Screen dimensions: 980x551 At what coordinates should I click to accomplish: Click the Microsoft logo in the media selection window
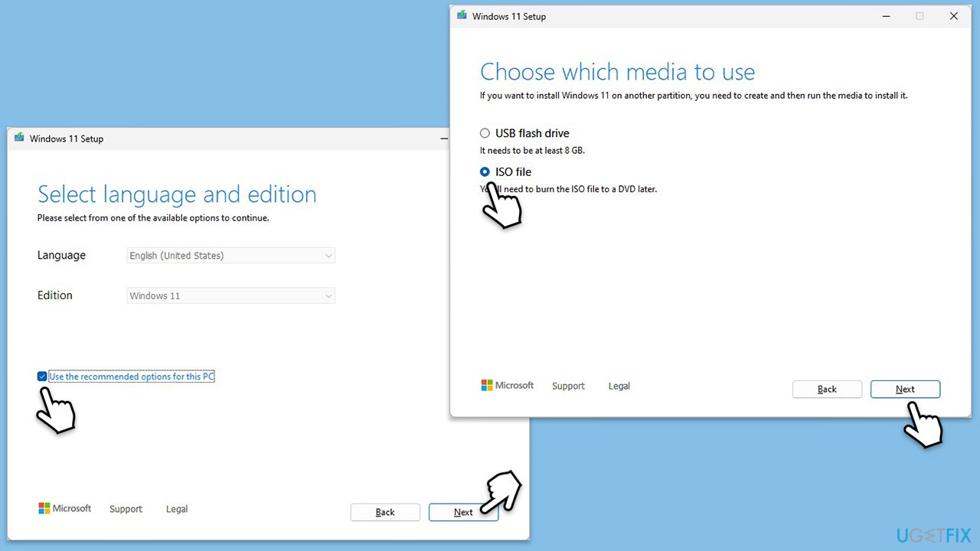click(508, 386)
